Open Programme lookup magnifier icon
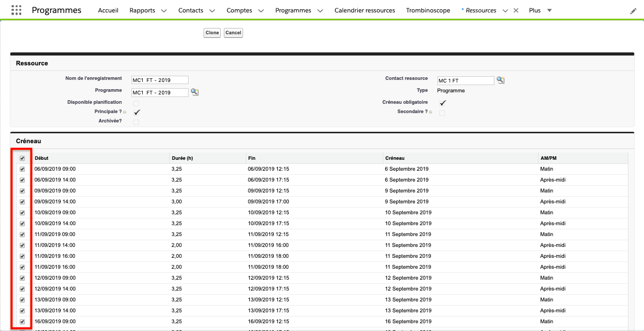Viewport: 644px width, 331px height. (195, 92)
